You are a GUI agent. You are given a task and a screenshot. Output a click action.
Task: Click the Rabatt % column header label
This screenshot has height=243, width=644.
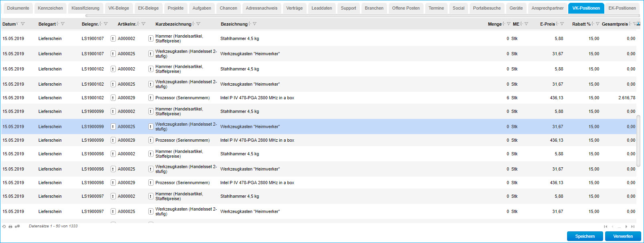581,24
